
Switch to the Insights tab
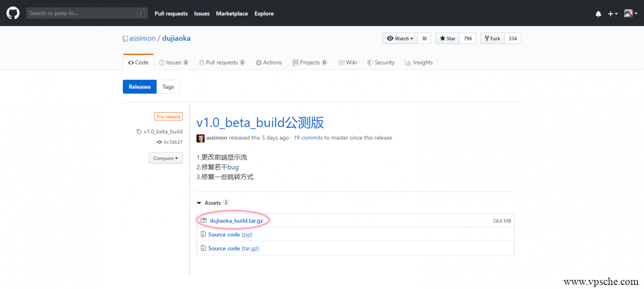click(419, 62)
